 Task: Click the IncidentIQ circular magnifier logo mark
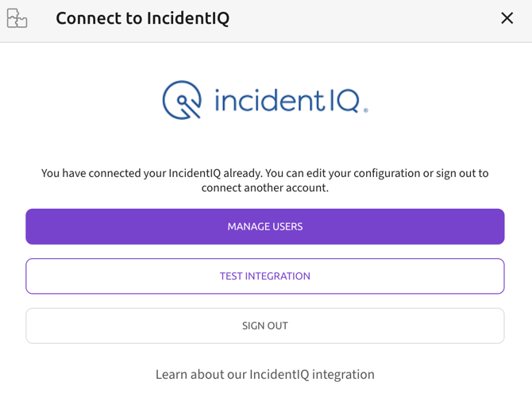pyautogui.click(x=182, y=100)
